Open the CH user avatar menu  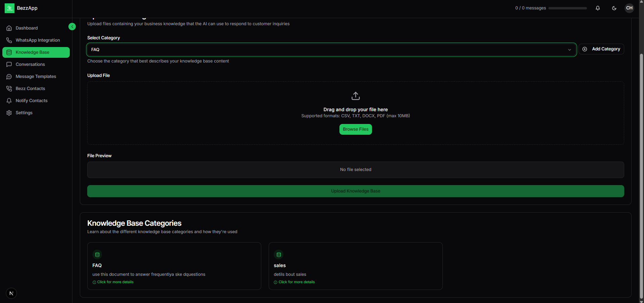pos(629,8)
